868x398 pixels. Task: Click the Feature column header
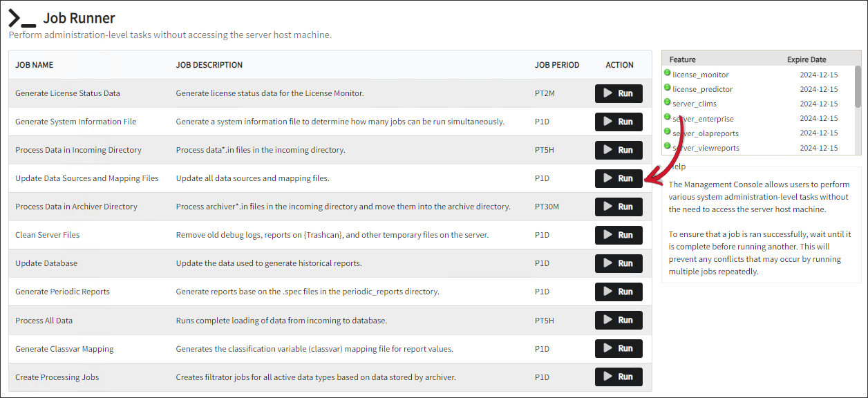(683, 59)
